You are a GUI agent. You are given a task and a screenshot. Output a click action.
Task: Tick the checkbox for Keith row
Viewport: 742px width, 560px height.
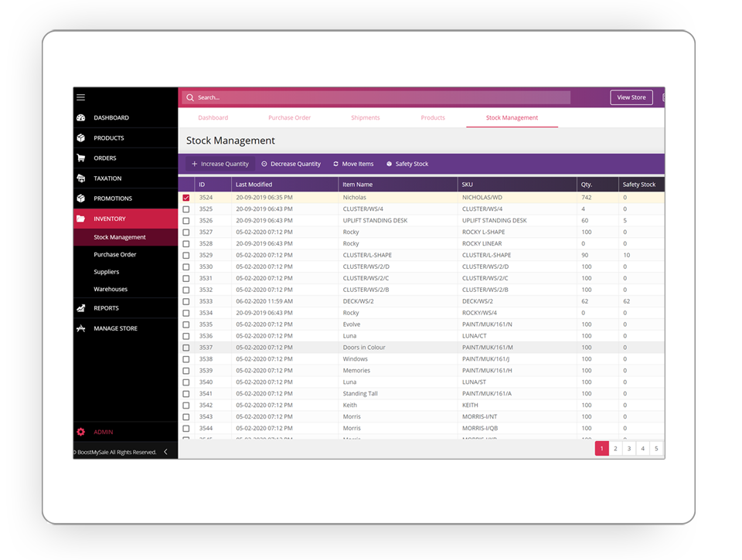click(x=186, y=406)
